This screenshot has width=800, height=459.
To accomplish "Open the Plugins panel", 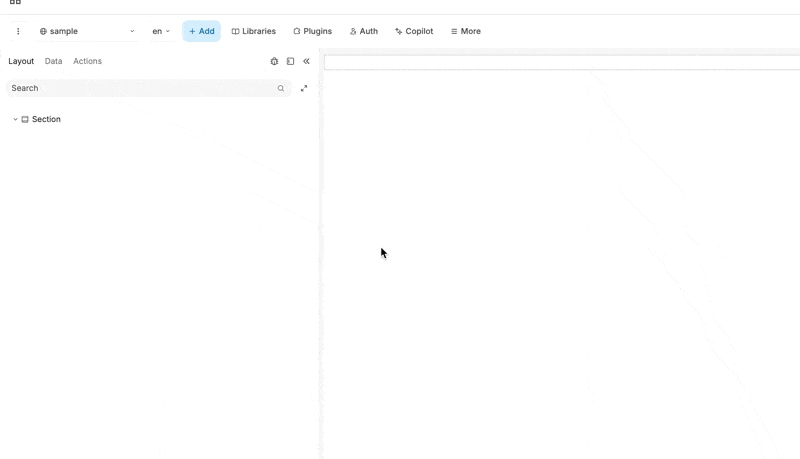I will pyautogui.click(x=312, y=31).
